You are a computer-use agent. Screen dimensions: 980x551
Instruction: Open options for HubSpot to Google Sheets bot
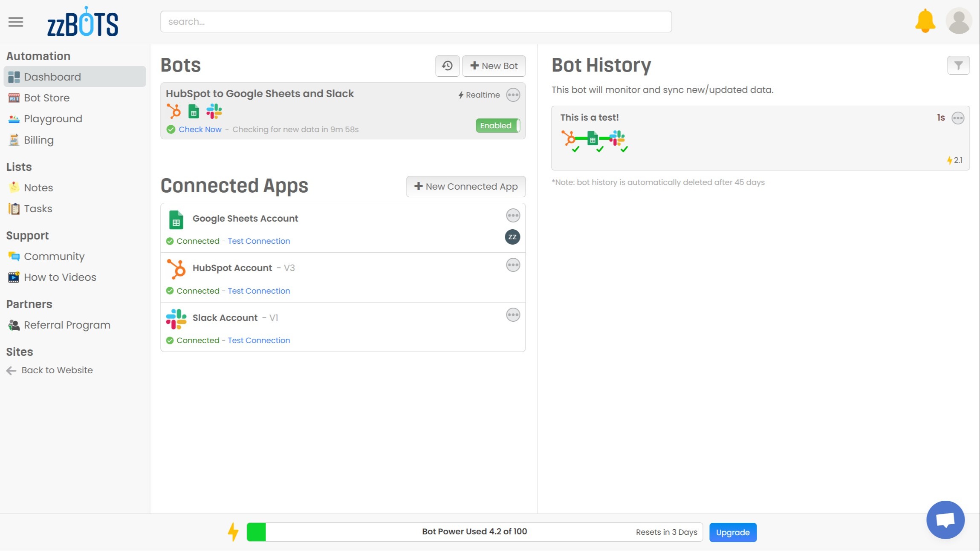513,95
